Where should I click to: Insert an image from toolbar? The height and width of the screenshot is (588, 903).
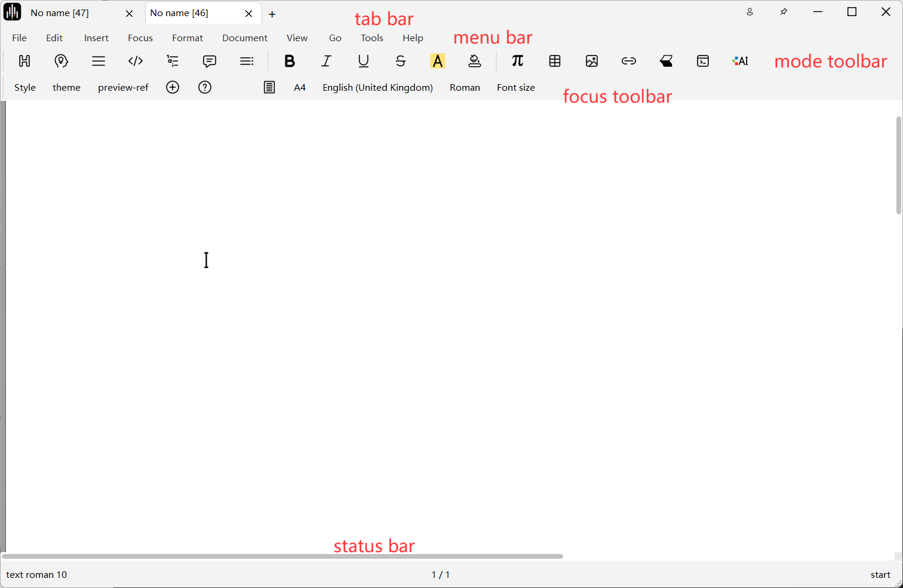(x=592, y=61)
